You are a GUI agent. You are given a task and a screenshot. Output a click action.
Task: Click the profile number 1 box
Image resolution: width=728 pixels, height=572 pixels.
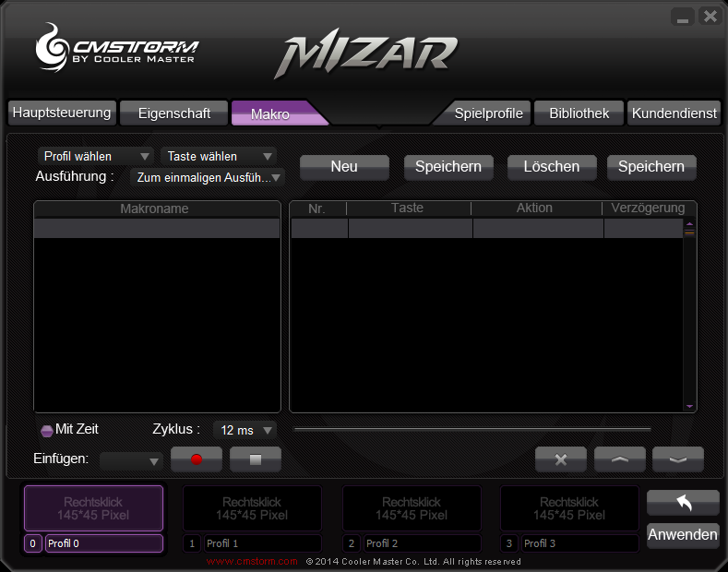(x=192, y=543)
